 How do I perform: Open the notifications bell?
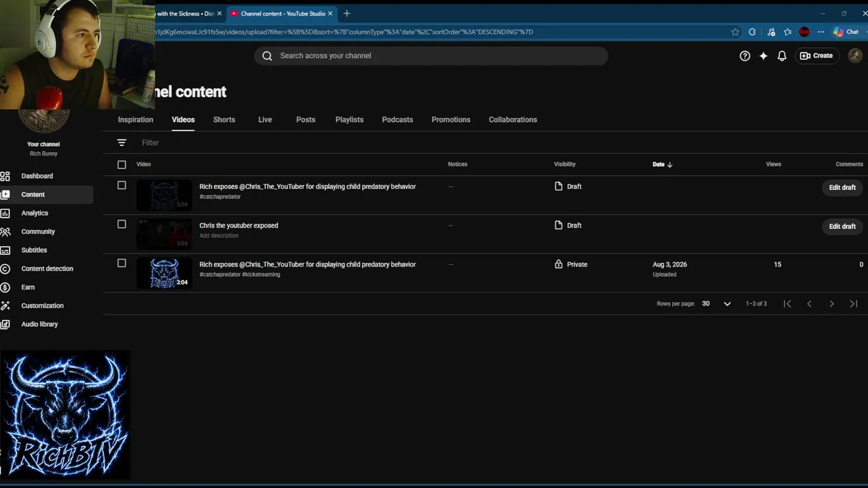pos(782,56)
